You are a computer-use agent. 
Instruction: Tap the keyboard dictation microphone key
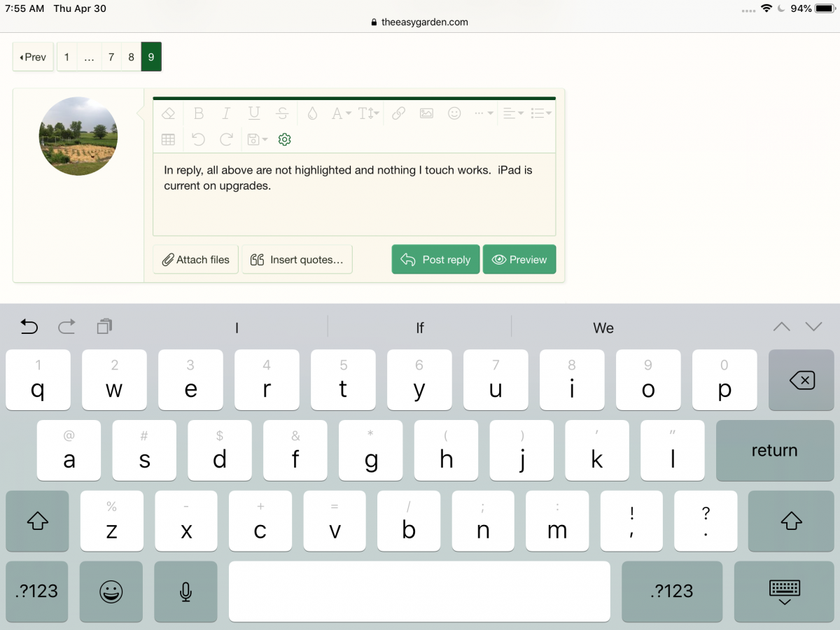click(185, 591)
